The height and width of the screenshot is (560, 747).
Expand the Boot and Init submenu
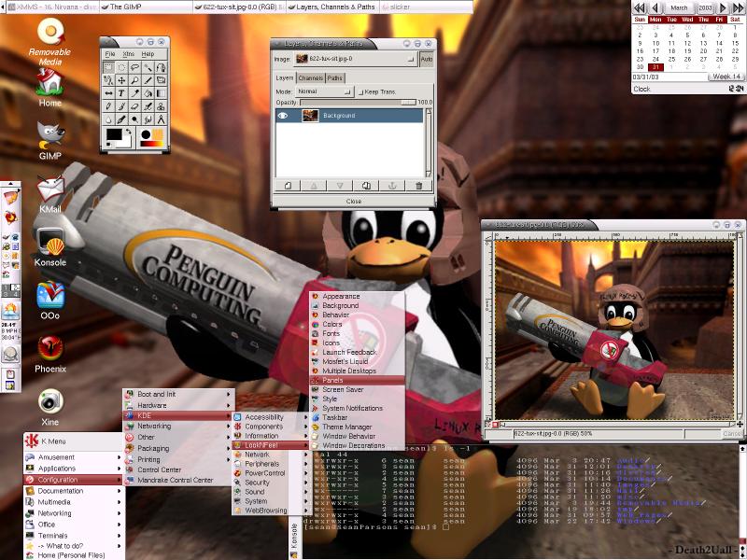[177, 394]
